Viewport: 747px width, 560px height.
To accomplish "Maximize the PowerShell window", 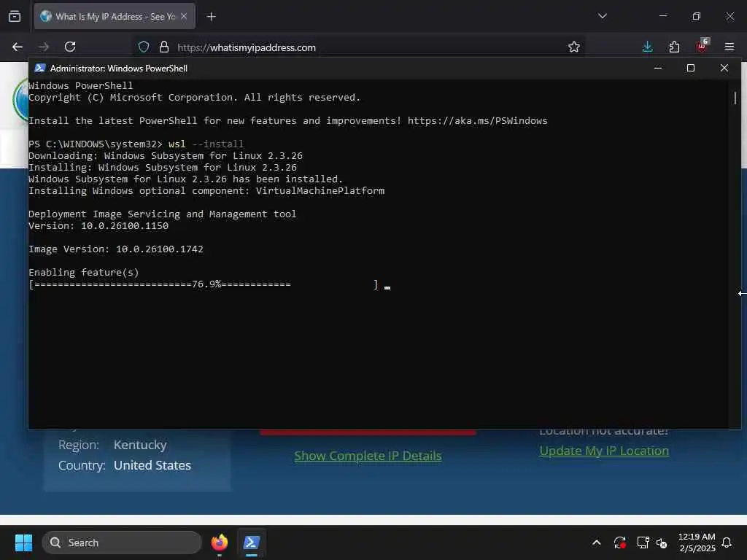I will [690, 68].
